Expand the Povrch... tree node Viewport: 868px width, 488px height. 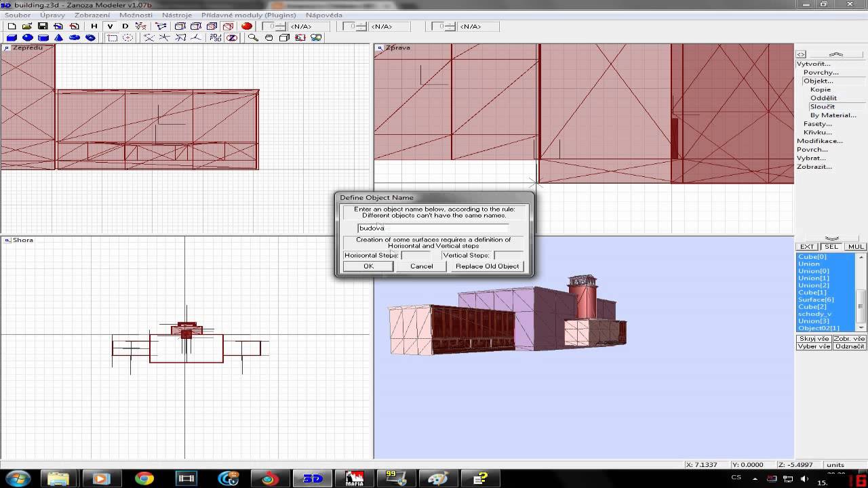coord(812,149)
